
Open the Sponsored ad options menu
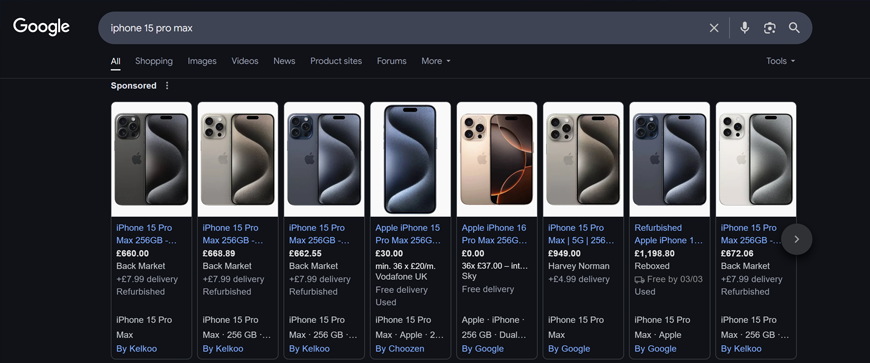pos(167,85)
